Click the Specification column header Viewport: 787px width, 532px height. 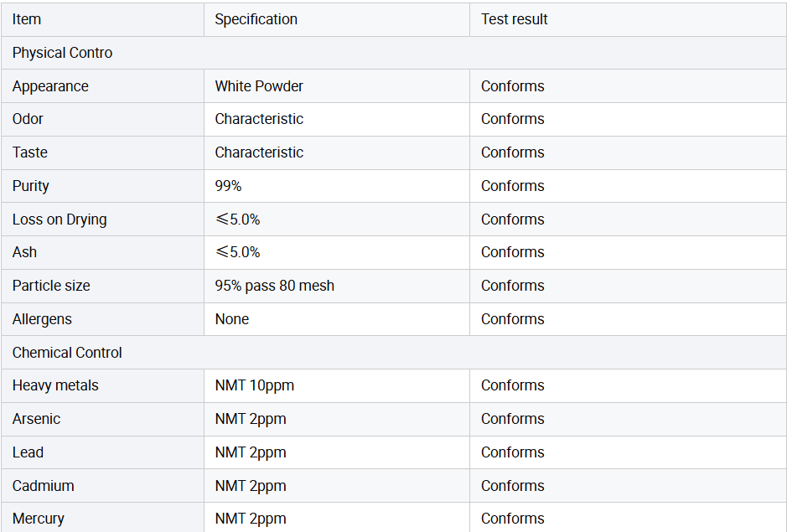256,19
